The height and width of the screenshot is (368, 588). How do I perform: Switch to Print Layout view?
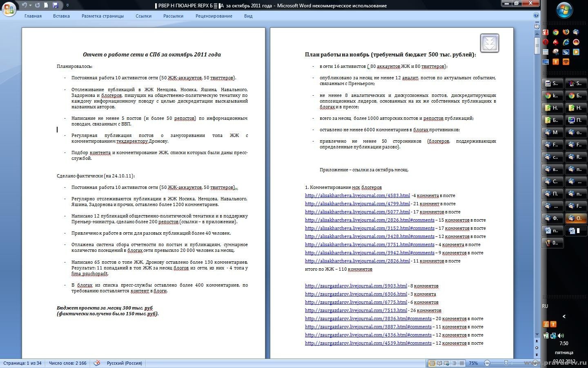pos(432,363)
